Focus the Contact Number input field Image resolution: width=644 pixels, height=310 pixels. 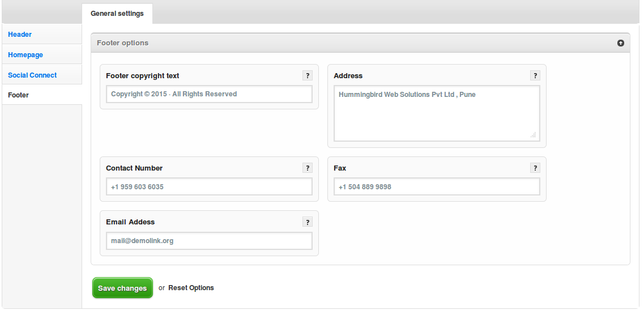coord(209,186)
